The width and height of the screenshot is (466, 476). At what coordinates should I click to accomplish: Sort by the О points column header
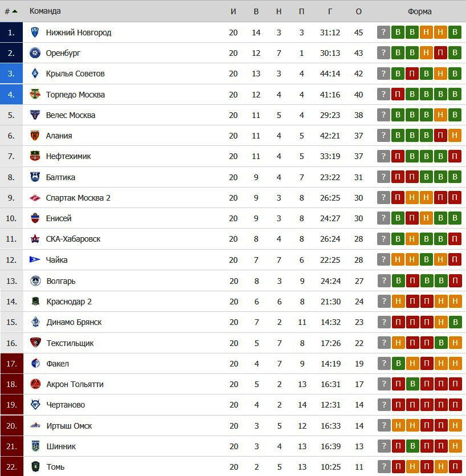[358, 11]
